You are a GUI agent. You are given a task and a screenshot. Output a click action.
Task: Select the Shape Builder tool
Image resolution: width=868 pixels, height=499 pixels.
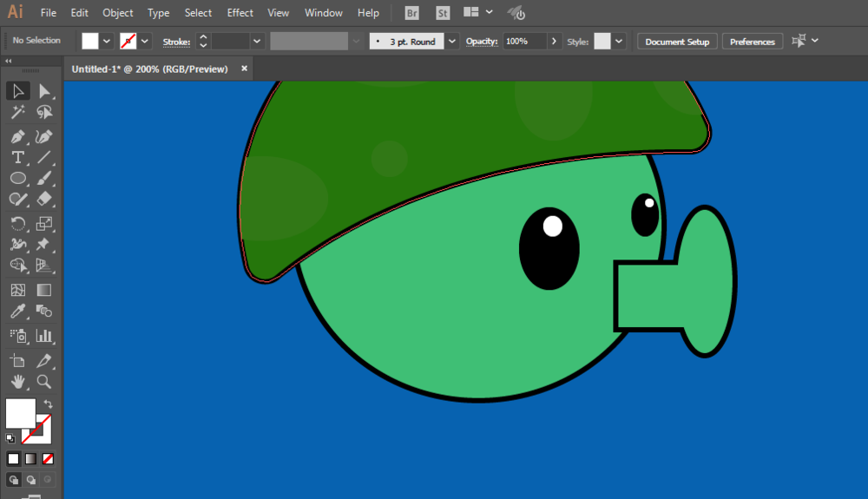point(17,266)
